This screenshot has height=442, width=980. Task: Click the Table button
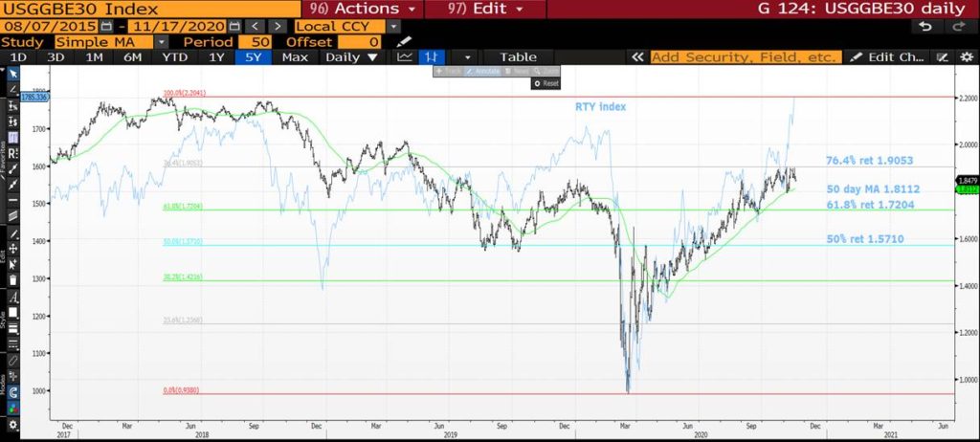[518, 57]
